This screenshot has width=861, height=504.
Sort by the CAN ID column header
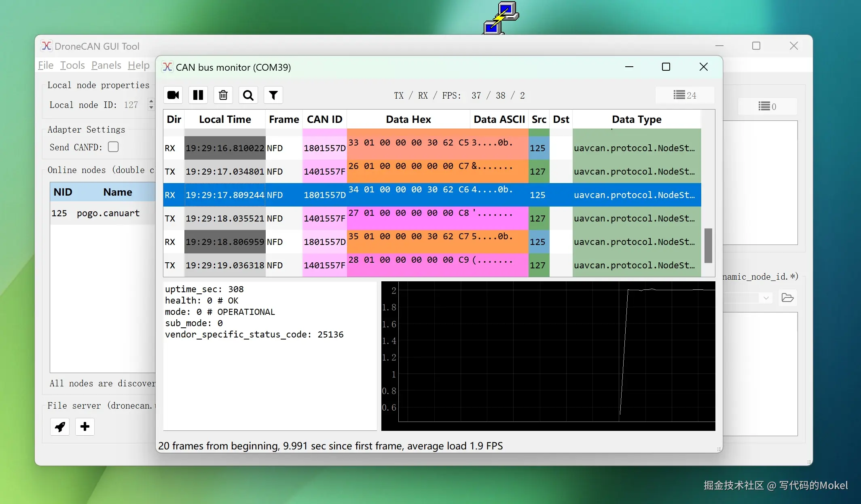[x=324, y=120]
